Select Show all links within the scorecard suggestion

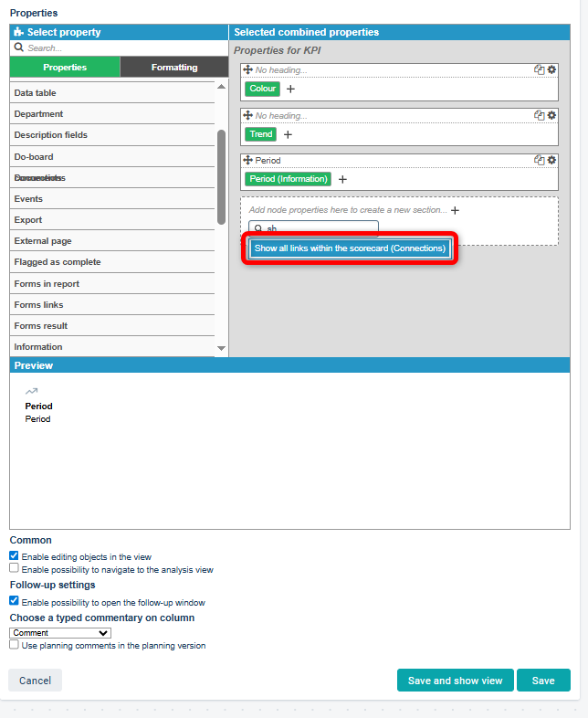pyautogui.click(x=350, y=248)
